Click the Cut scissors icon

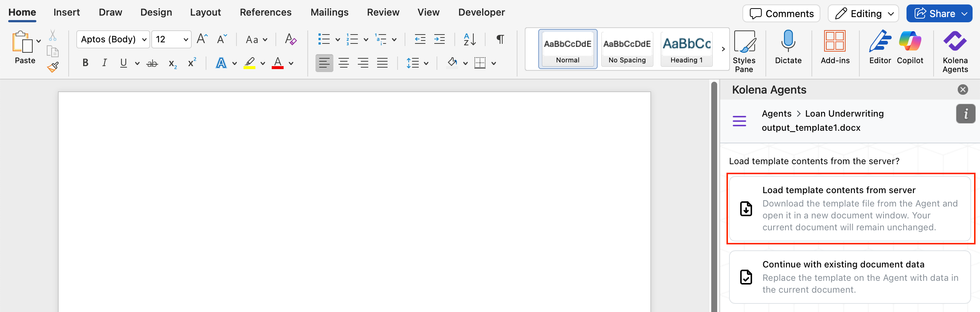click(52, 36)
